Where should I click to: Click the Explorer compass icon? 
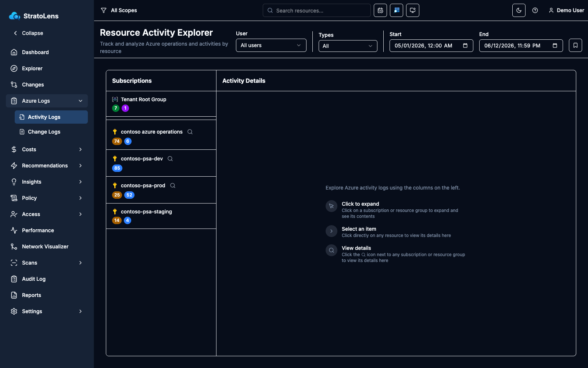(x=14, y=68)
